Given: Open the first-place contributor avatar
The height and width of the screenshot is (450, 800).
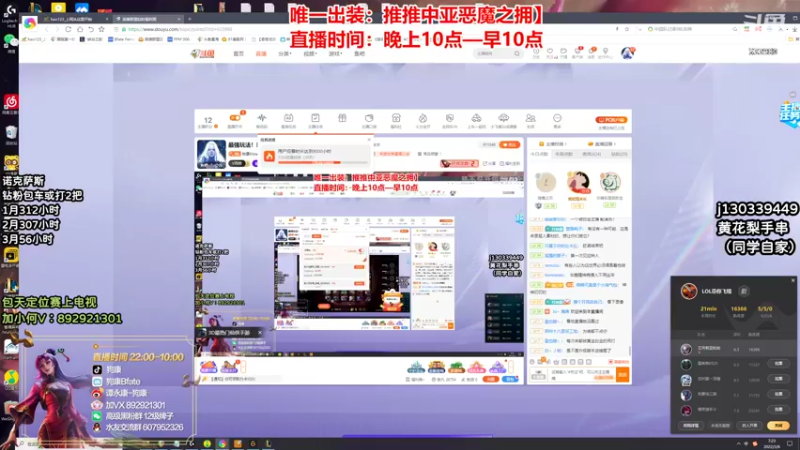Looking at the screenshot, I should pyautogui.click(x=578, y=182).
